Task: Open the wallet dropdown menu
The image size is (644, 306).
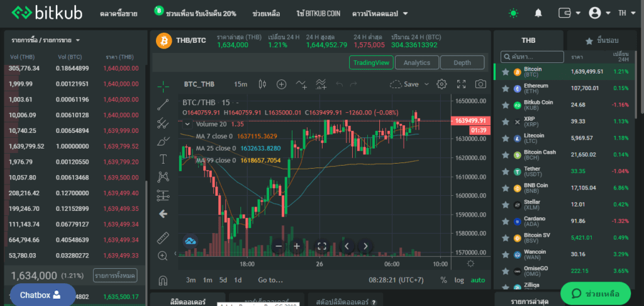Action: point(569,13)
